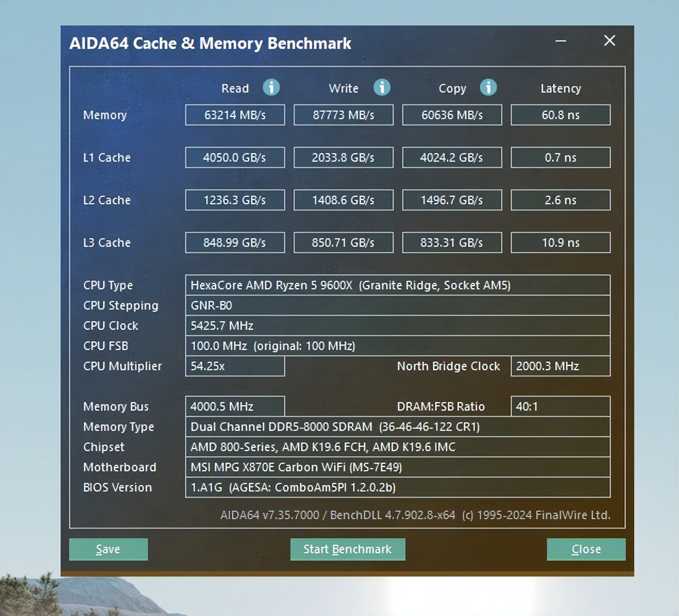Click the Write column header text

click(x=344, y=88)
